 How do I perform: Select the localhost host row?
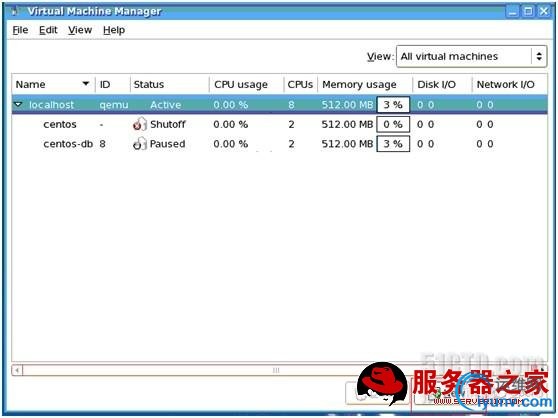click(279, 105)
